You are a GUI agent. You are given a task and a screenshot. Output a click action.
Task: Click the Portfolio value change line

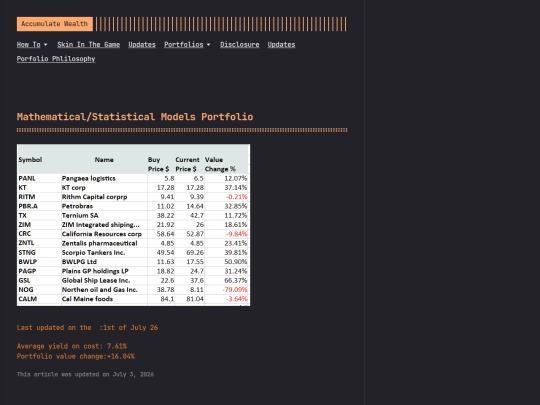click(x=76, y=356)
